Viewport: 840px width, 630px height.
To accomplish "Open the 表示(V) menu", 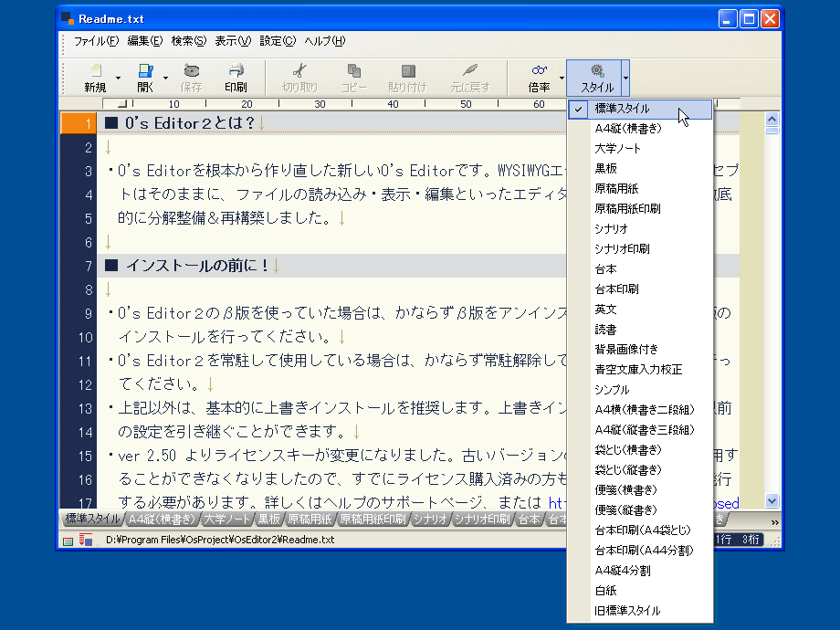I will tap(233, 41).
